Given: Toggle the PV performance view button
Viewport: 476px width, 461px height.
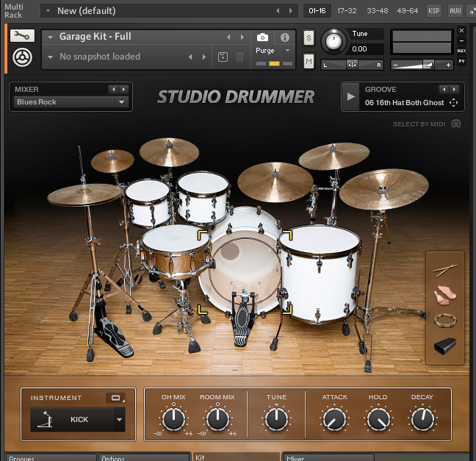Looking at the screenshot, I should point(461,61).
